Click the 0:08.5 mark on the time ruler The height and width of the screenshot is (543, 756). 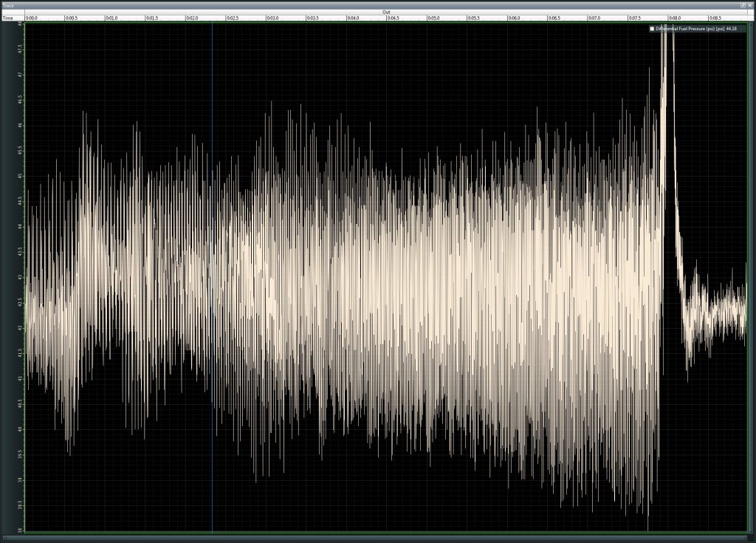(715, 18)
